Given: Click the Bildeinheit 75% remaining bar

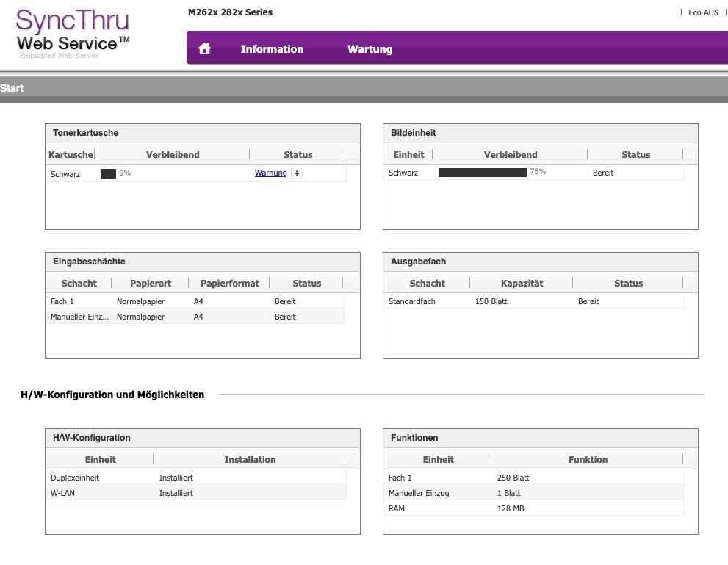Looking at the screenshot, I should (483, 172).
